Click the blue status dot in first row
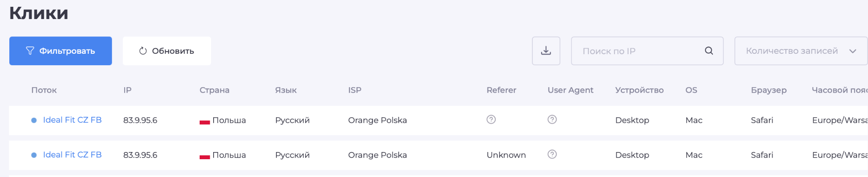Image resolution: width=868 pixels, height=177 pixels. [34, 120]
